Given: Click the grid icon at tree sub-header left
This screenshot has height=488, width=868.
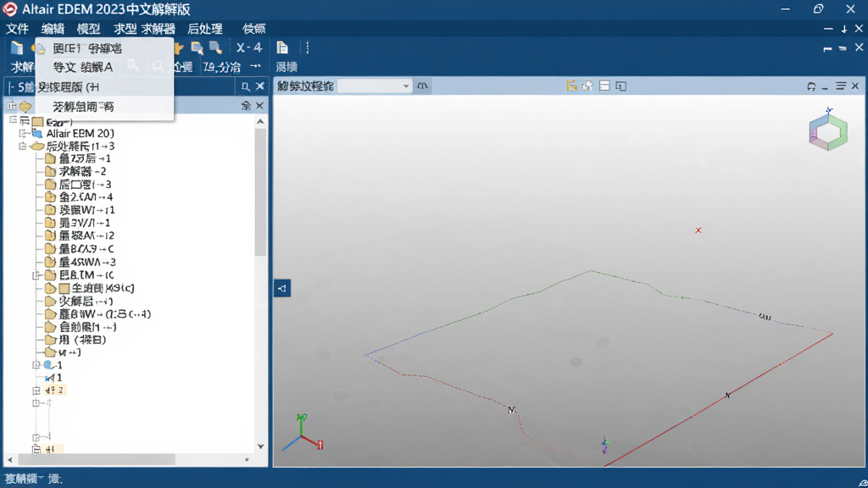Looking at the screenshot, I should tap(11, 106).
